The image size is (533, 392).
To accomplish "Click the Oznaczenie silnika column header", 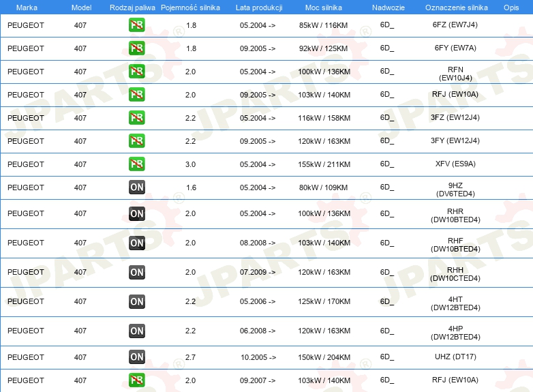I will coord(456,7).
